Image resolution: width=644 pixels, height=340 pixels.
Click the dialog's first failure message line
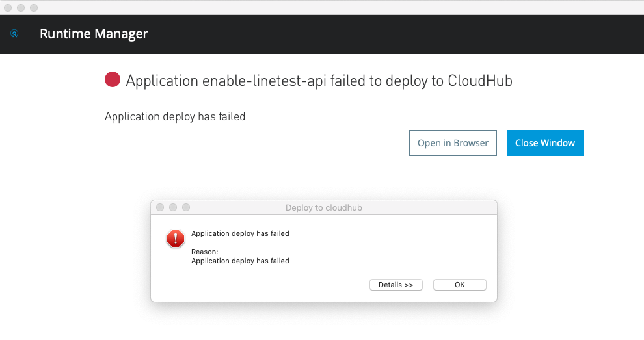(240, 233)
